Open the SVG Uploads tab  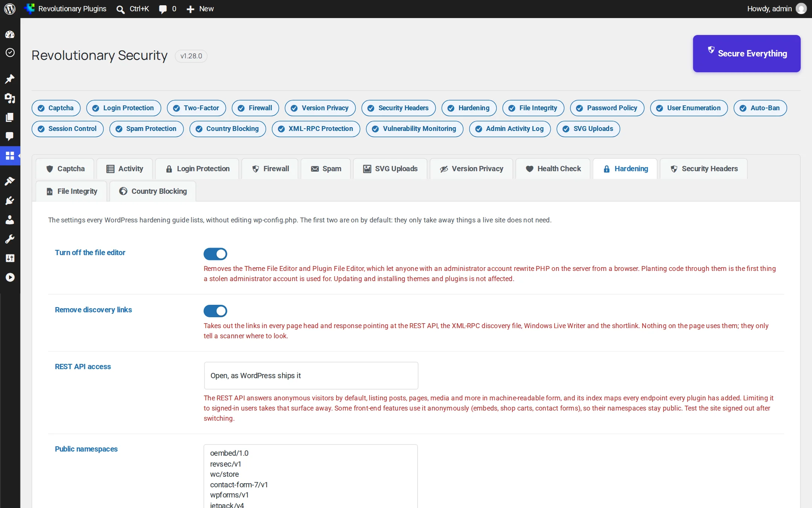point(390,169)
